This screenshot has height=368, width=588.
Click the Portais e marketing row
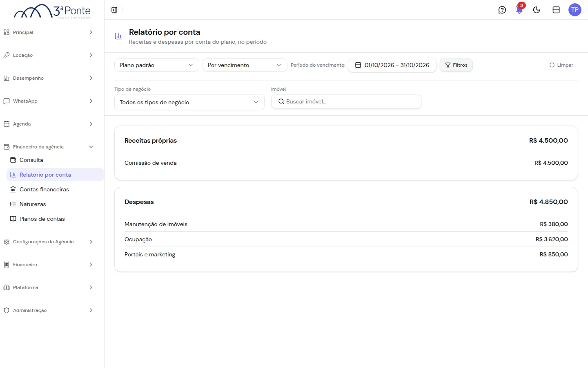point(346,254)
